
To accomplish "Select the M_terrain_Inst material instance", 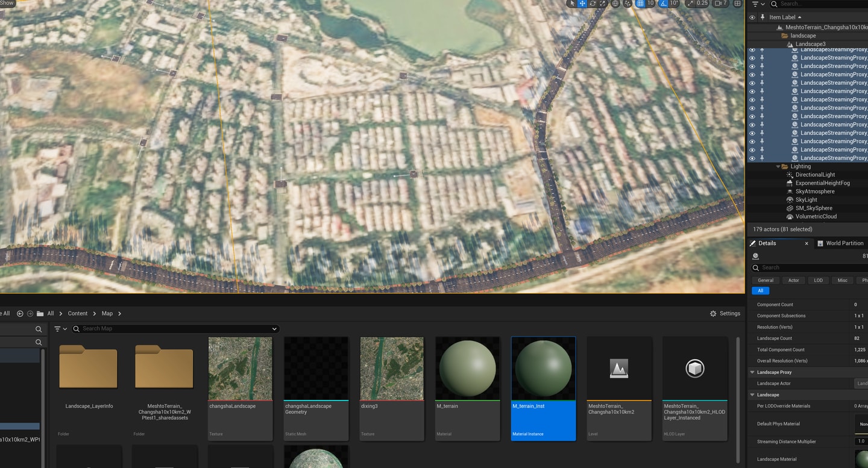I will click(543, 388).
